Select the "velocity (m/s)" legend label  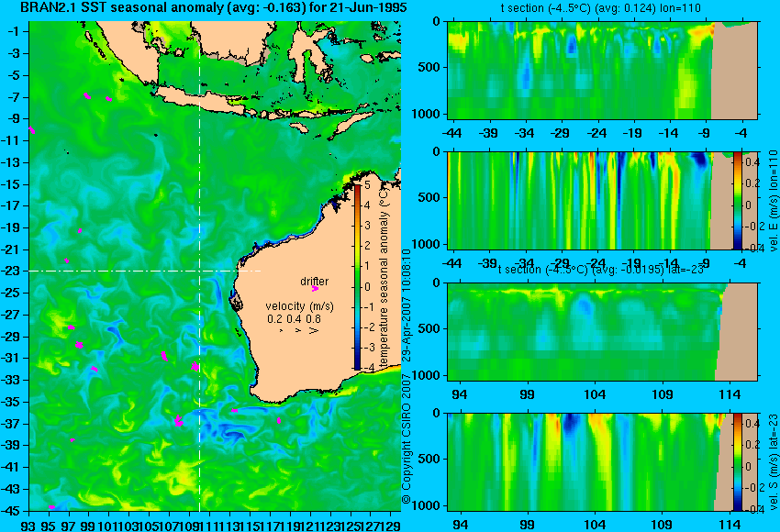click(299, 306)
